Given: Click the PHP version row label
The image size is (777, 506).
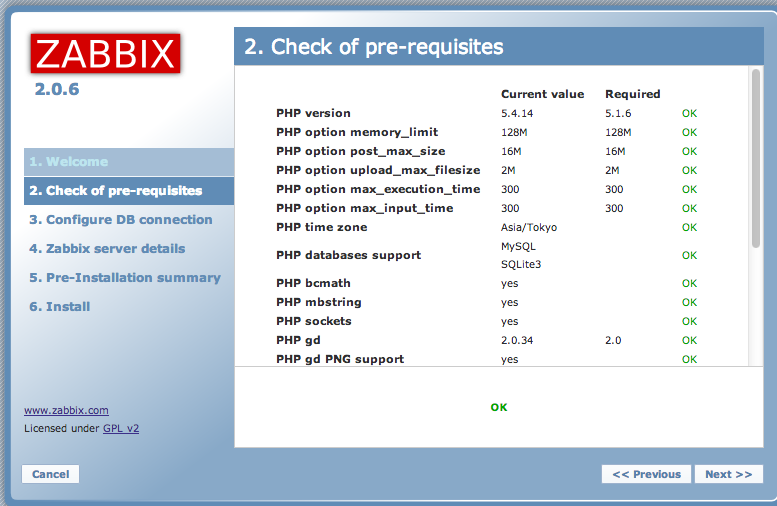Looking at the screenshot, I should [313, 113].
